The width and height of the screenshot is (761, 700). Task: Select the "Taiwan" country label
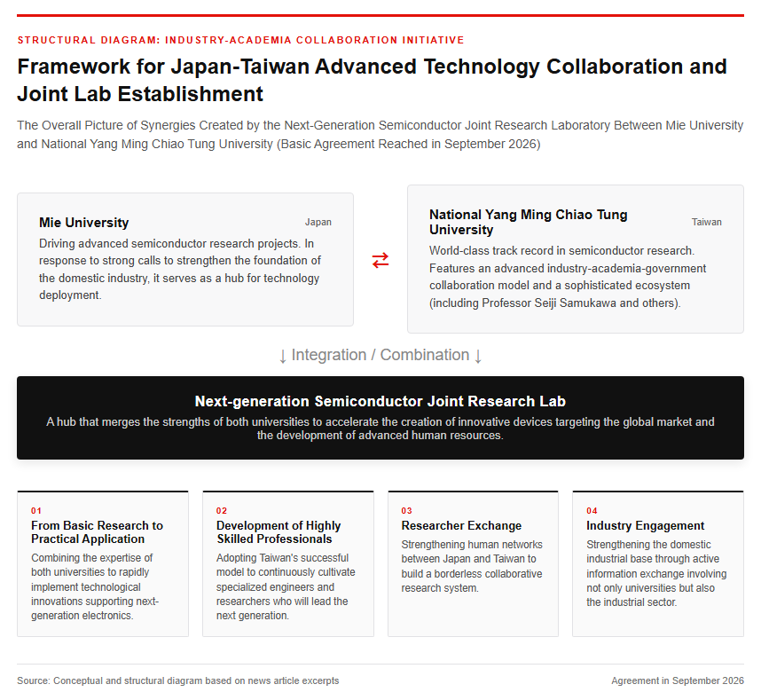[707, 223]
